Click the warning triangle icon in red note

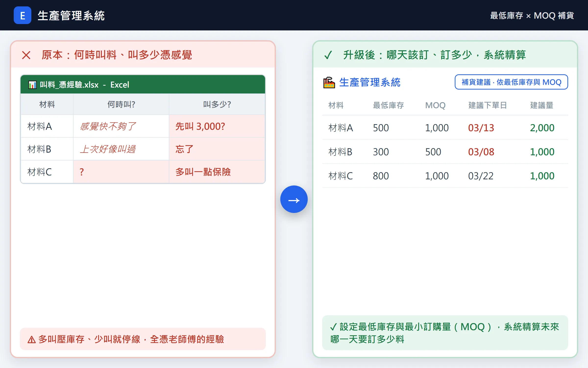[32, 340]
